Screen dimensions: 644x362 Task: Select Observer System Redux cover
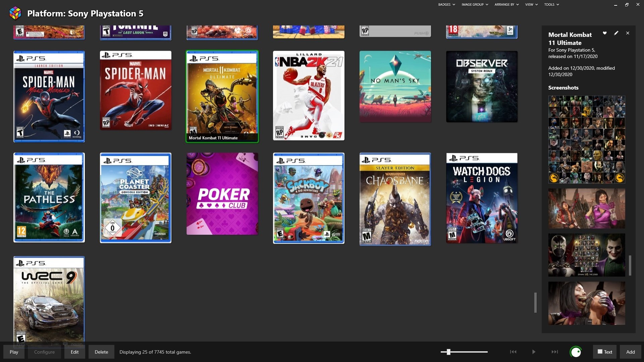tap(482, 86)
